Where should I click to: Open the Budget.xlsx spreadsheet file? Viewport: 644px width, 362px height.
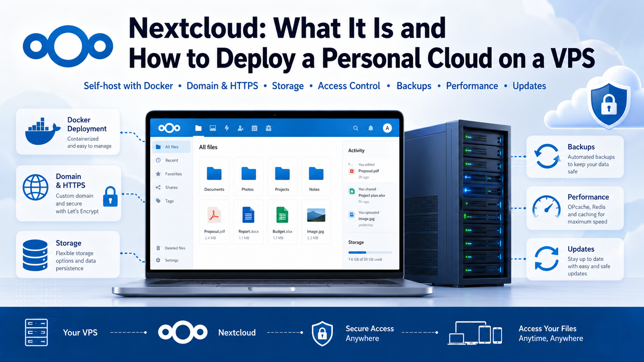[x=282, y=222]
